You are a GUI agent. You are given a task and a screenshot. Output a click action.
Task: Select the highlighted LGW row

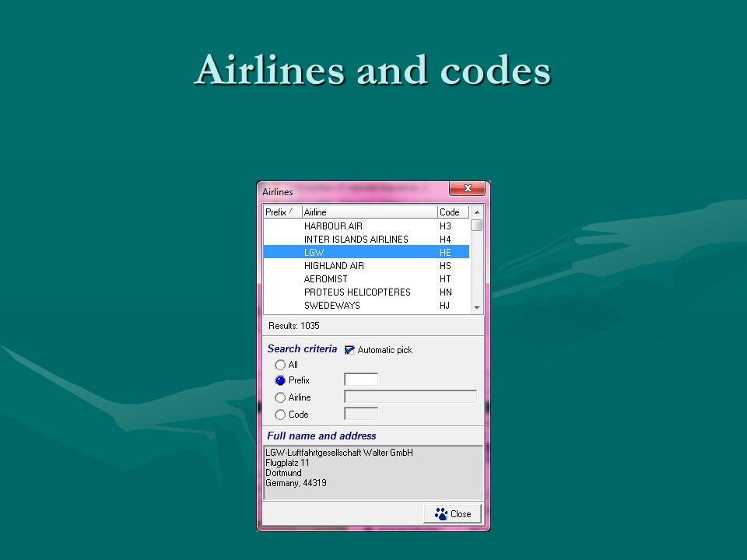[x=366, y=252]
